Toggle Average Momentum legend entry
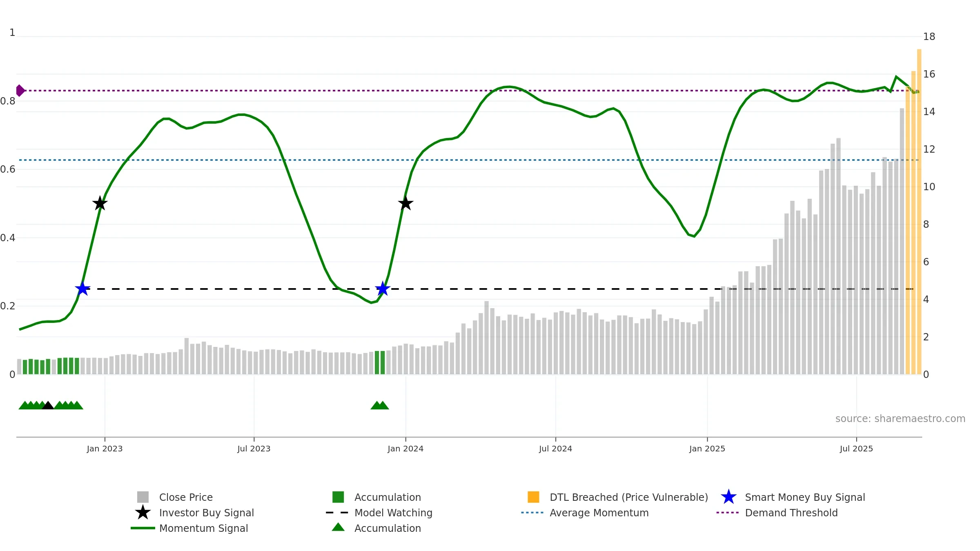 [x=585, y=513]
